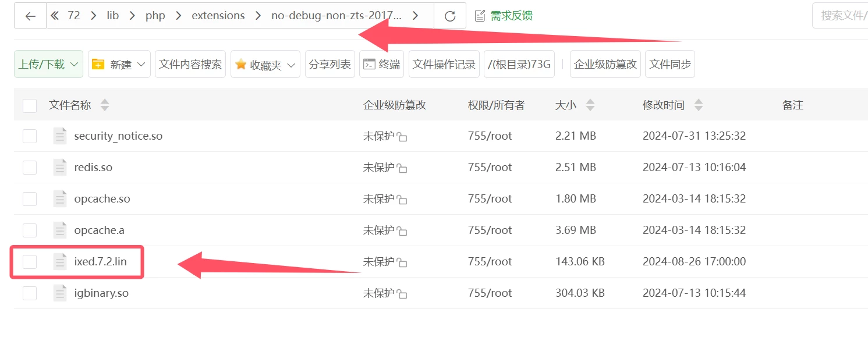Click the lock icon beside security_notice.so
868x348 pixels.
pyautogui.click(x=402, y=137)
